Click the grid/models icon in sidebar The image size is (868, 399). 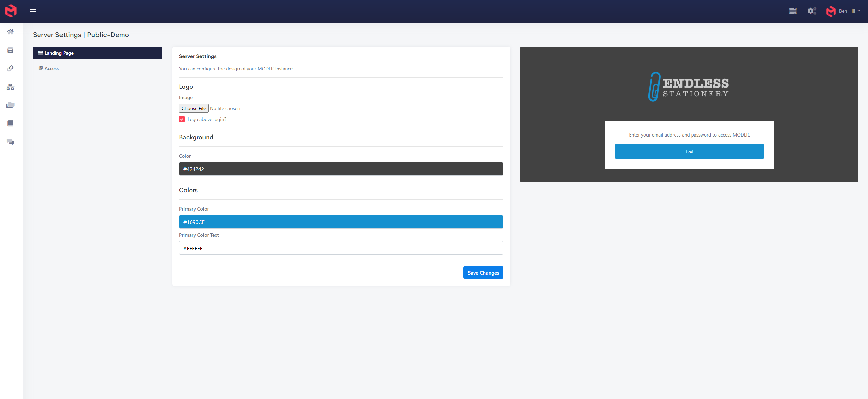pyautogui.click(x=11, y=86)
